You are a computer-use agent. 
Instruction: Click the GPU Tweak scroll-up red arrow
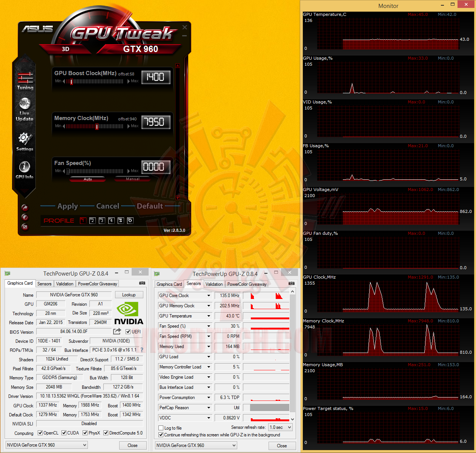coord(178,66)
